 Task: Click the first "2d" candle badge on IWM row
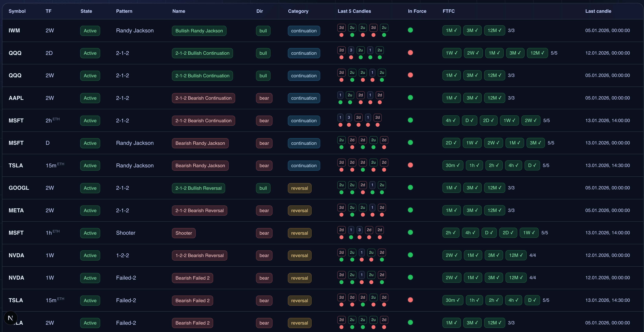pyautogui.click(x=341, y=28)
